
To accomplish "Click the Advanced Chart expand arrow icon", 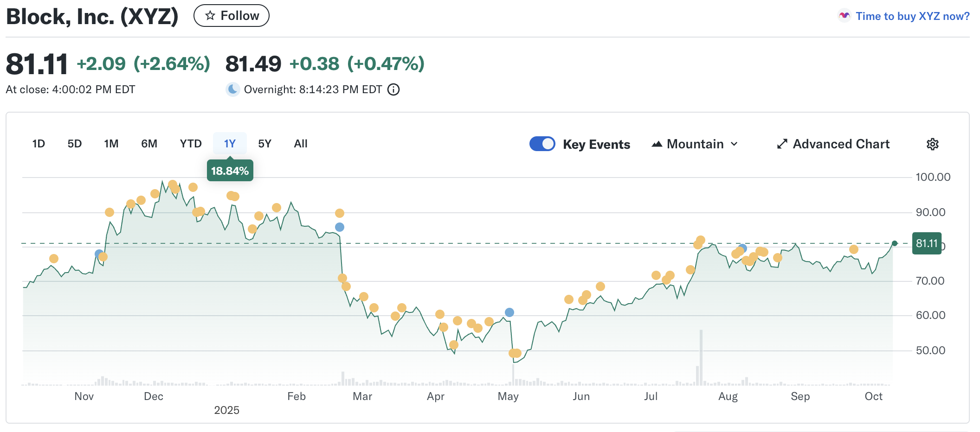I will coord(782,144).
